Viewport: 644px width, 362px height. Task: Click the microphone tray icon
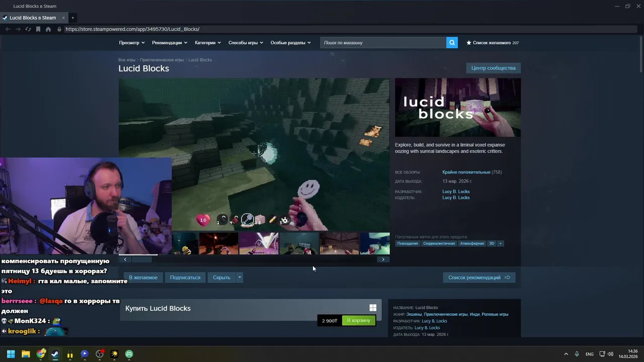[577, 354]
